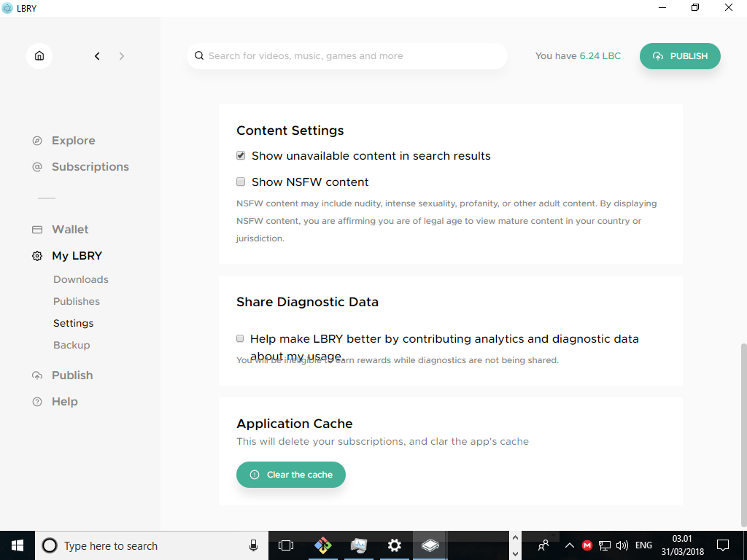The width and height of the screenshot is (747, 560).
Task: Click the monitor taskbar app icon
Action: [358, 545]
